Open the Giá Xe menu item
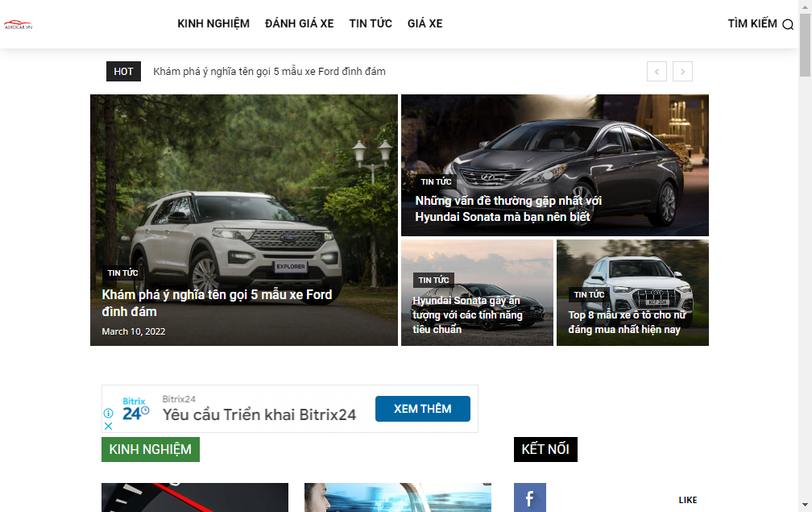 pos(425,24)
